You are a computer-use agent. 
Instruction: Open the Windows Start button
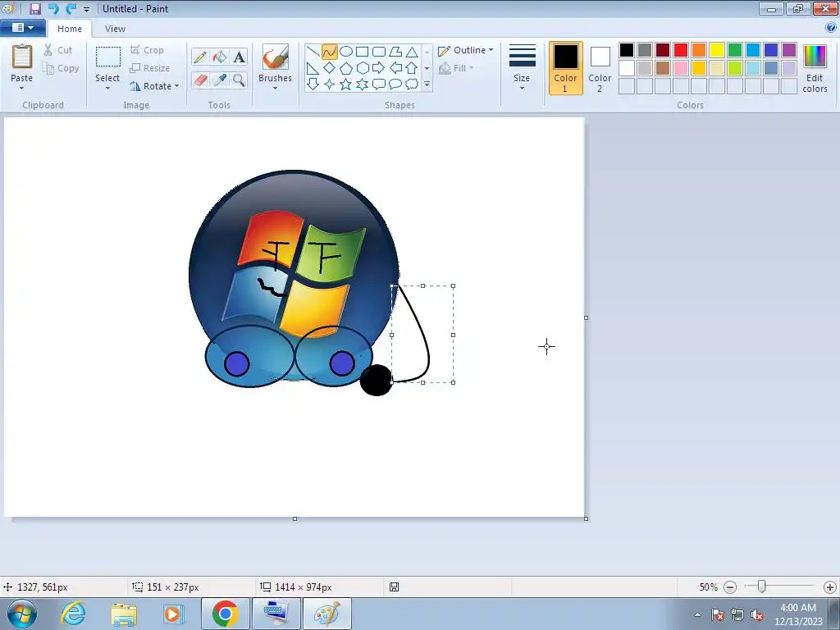coord(22,614)
